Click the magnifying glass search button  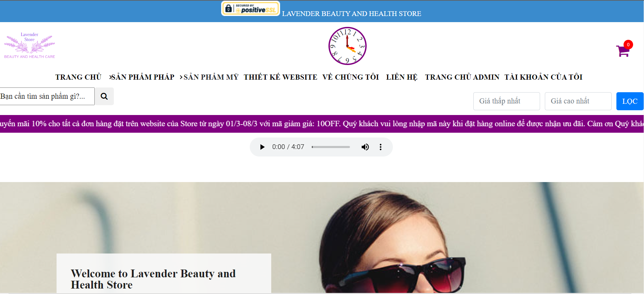(x=104, y=96)
